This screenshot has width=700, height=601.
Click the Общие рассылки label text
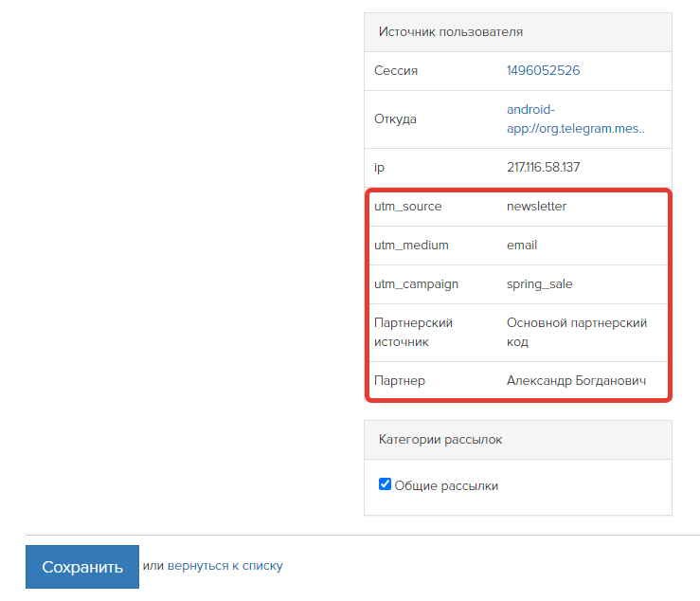coord(446,485)
